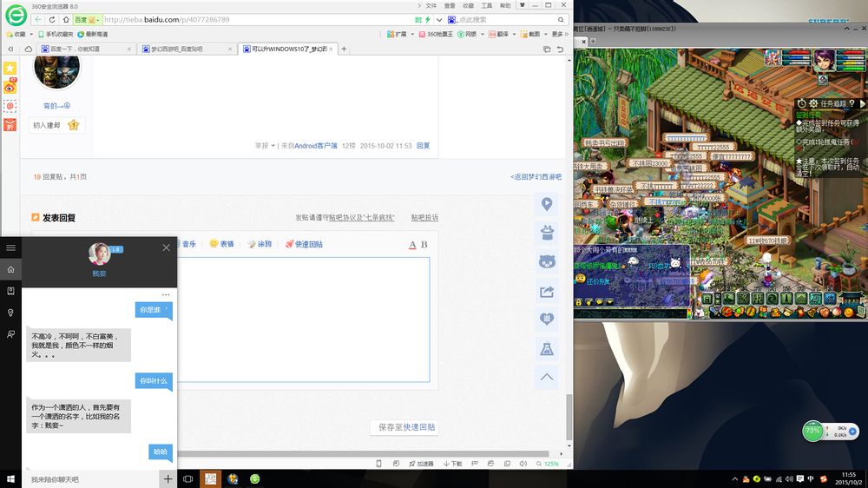Click the green 73% memory accelerator ball
Viewport: 868px width, 488px height.
[x=812, y=431]
